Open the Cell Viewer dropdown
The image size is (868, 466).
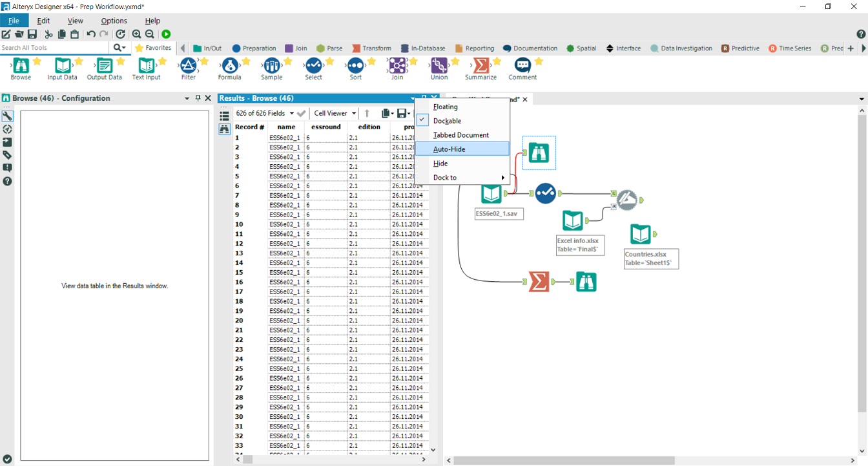click(335, 113)
